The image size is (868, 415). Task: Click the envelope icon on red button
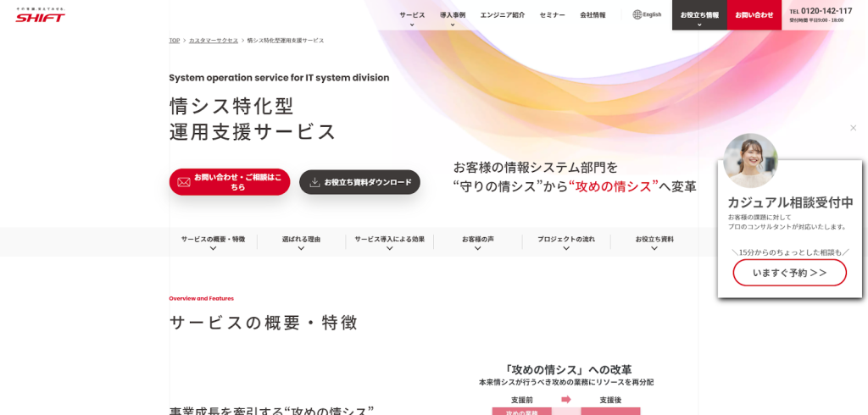click(184, 182)
